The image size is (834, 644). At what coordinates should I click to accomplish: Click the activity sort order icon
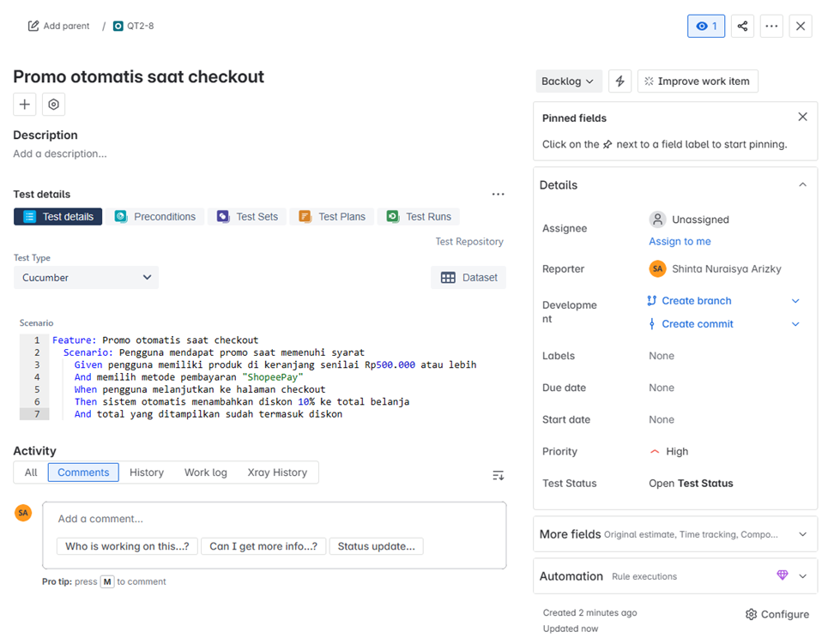tap(498, 475)
